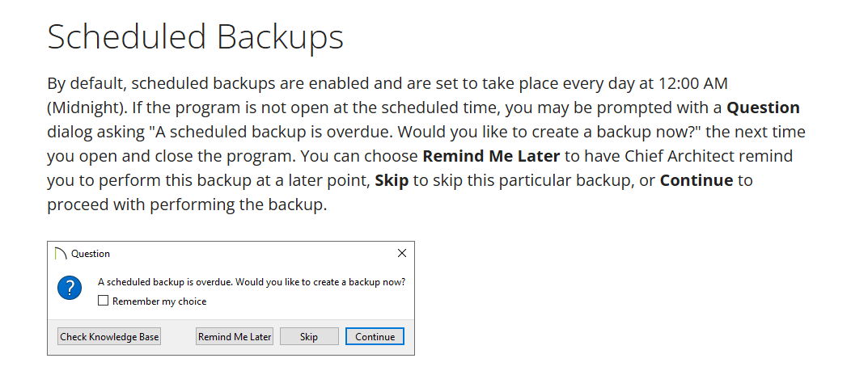Click the blue question mark icon
The height and width of the screenshot is (392, 868).
click(70, 288)
